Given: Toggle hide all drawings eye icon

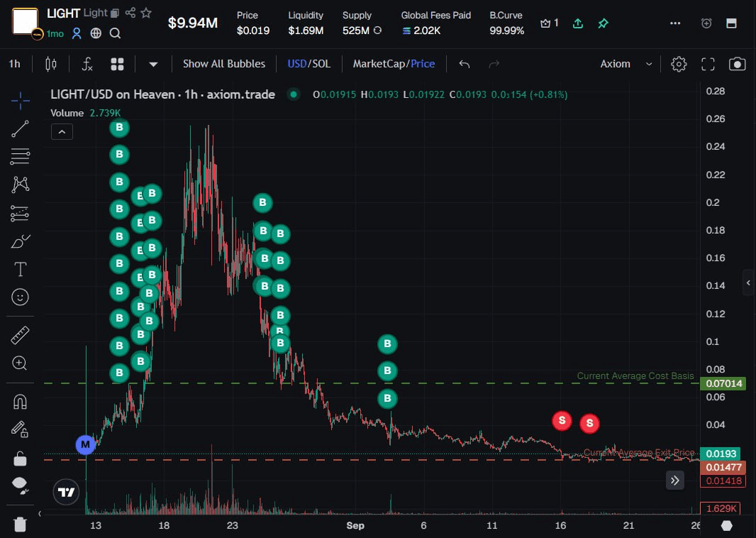Looking at the screenshot, I should 20,485.
